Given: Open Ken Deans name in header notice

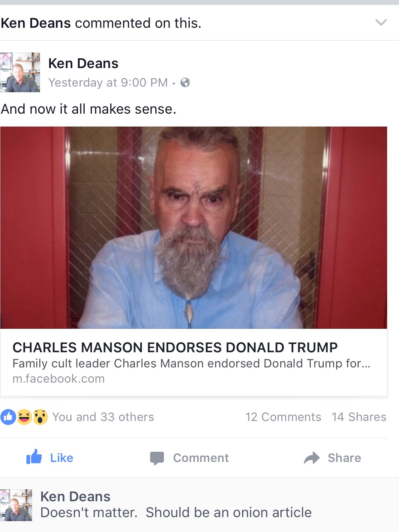Looking at the screenshot, I should tap(36, 23).
